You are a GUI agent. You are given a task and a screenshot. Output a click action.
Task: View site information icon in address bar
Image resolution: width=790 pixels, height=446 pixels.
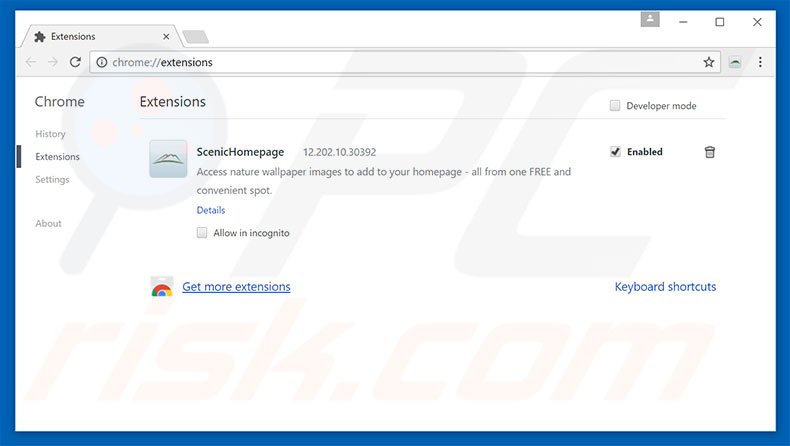(102, 62)
